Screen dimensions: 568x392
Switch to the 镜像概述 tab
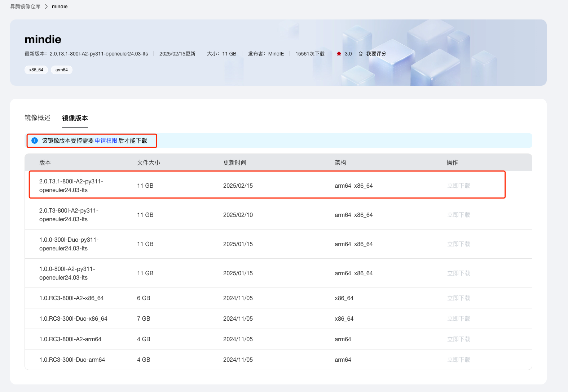(x=38, y=118)
